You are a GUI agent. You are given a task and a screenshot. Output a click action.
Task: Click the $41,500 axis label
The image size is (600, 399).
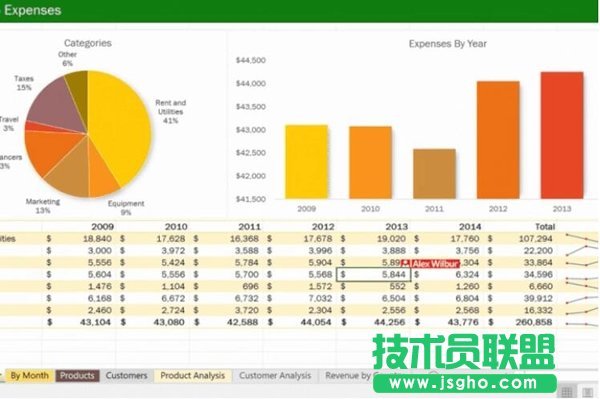251,199
